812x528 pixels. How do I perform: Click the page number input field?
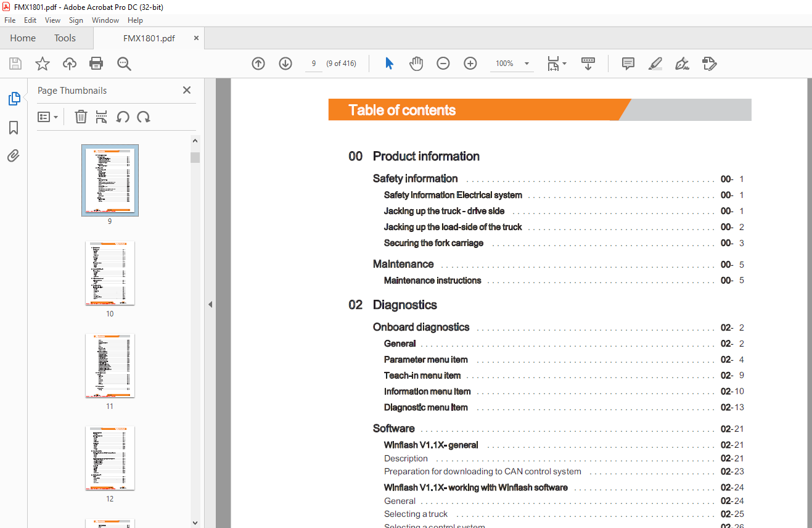pyautogui.click(x=314, y=64)
